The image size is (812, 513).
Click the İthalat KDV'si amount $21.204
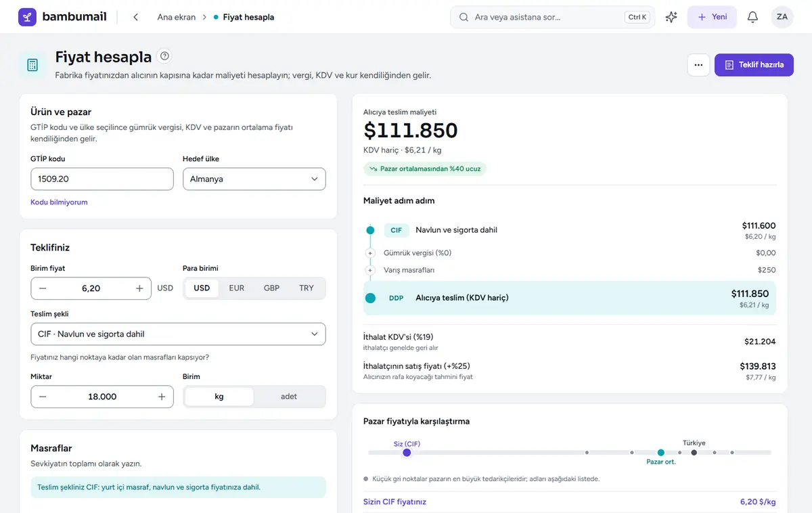point(760,342)
